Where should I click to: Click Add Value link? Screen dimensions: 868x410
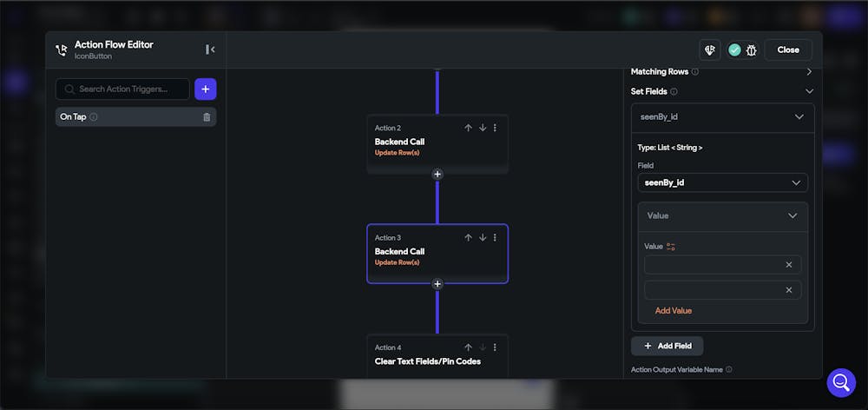click(674, 311)
